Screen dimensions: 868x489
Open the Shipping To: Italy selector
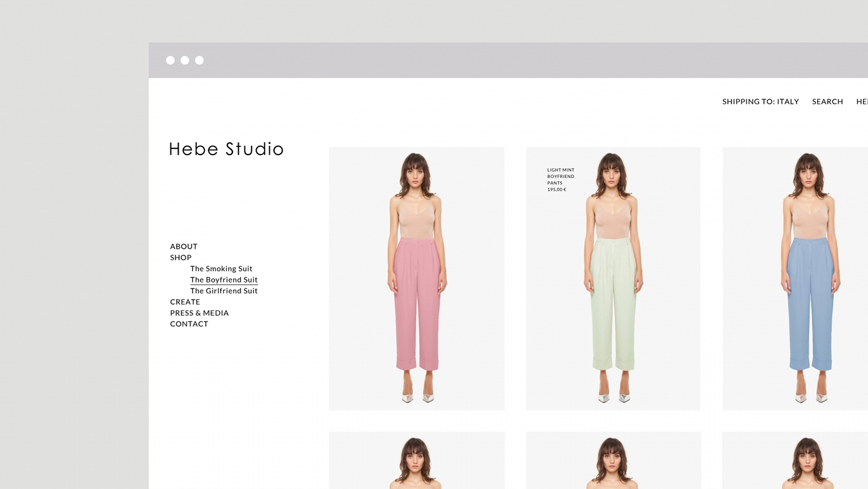tap(760, 102)
